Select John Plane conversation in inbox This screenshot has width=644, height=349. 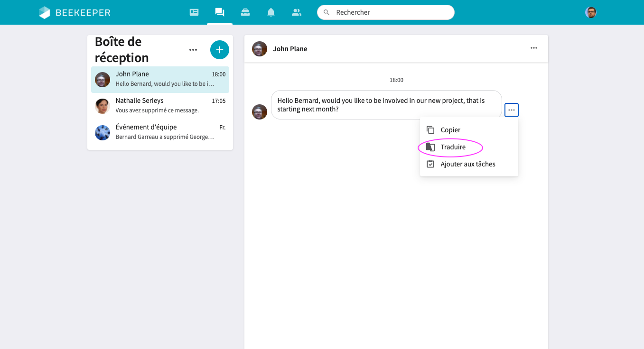(x=160, y=79)
